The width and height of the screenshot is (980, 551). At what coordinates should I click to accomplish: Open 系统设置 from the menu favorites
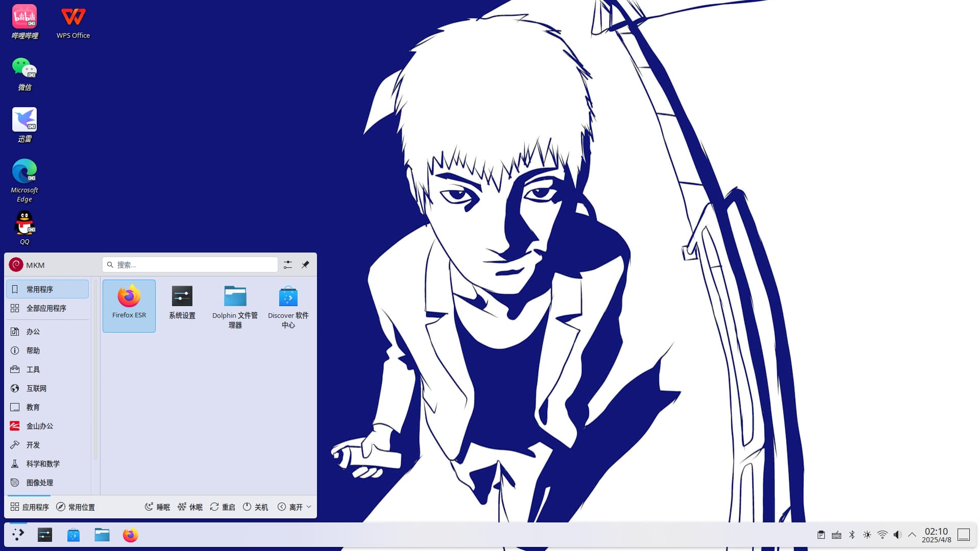click(182, 306)
